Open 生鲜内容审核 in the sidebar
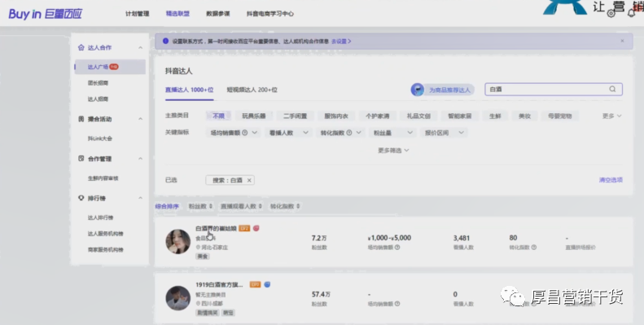The image size is (644, 325). pyautogui.click(x=103, y=178)
